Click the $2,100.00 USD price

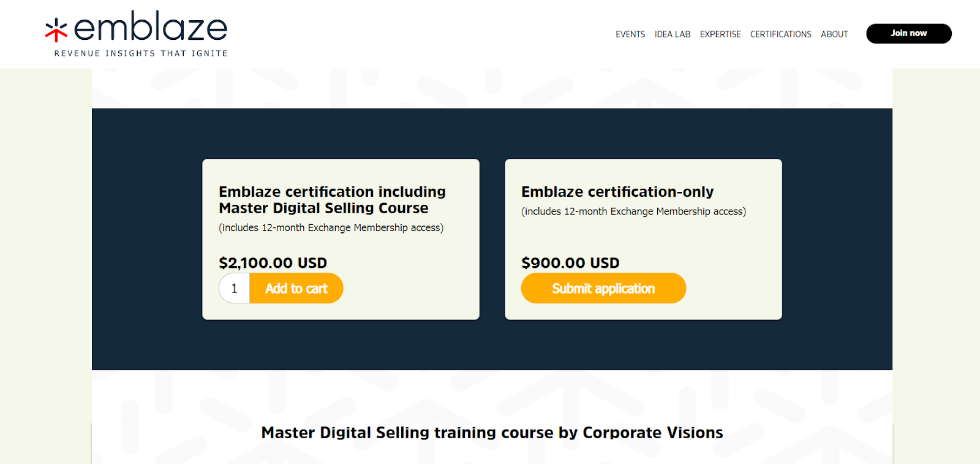pyautogui.click(x=273, y=263)
